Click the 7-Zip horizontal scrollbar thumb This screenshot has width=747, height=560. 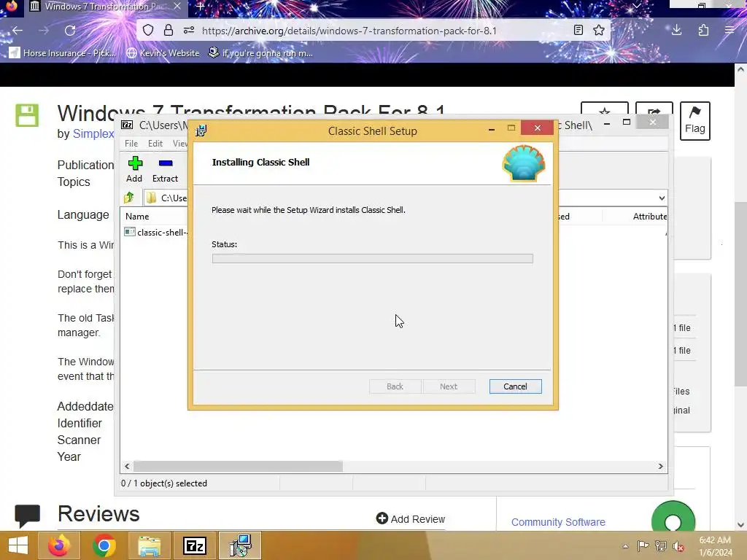(238, 466)
